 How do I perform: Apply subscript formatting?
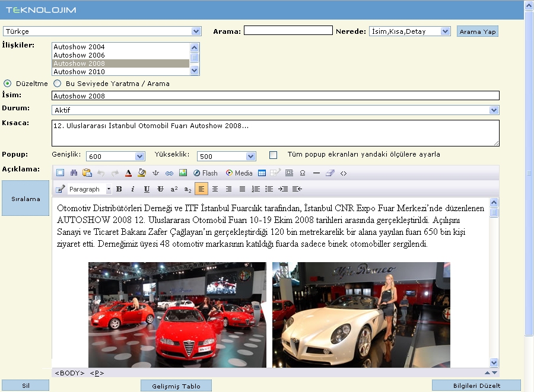(187, 189)
